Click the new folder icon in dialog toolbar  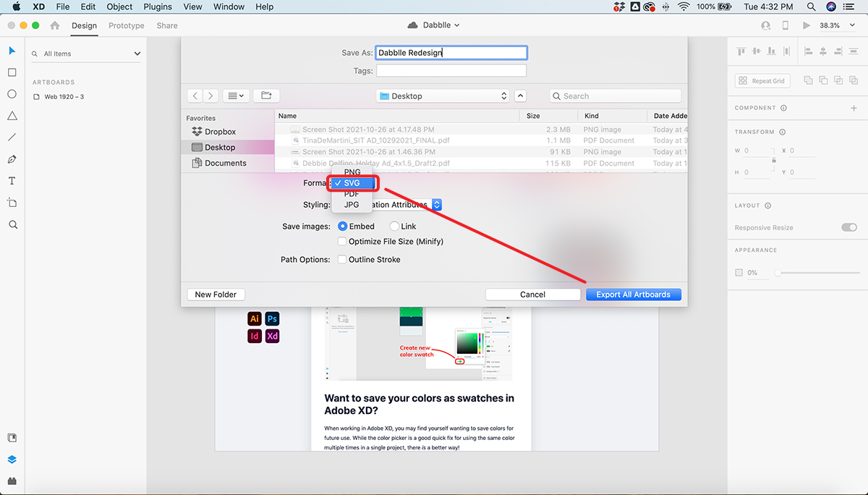(266, 96)
